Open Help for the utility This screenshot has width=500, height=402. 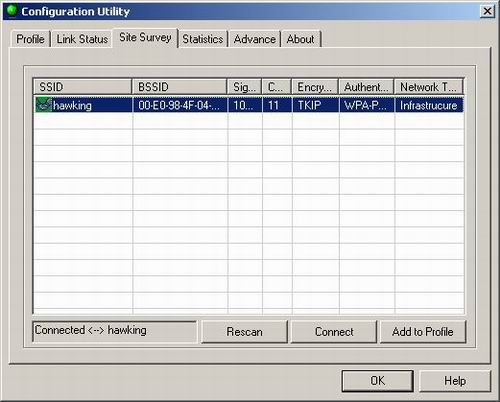point(455,380)
